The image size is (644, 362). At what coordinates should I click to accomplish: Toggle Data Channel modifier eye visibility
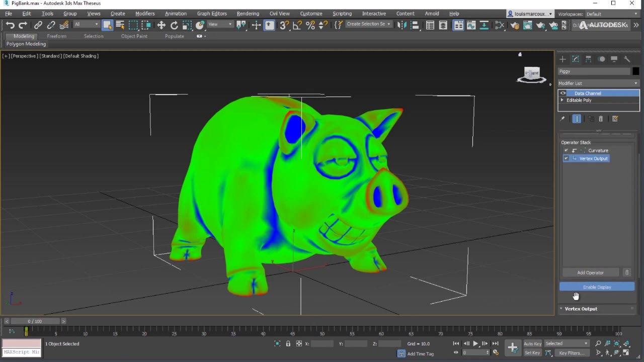point(563,93)
